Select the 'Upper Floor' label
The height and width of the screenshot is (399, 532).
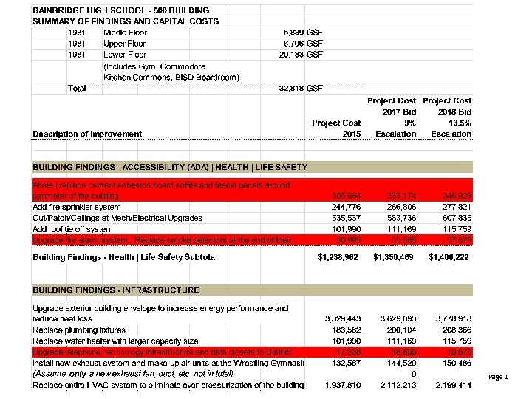tap(125, 44)
